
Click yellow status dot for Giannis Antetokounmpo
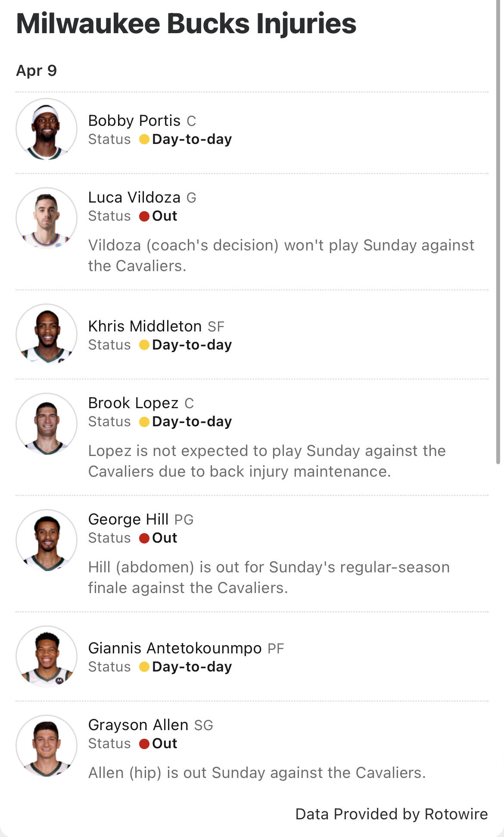[144, 667]
